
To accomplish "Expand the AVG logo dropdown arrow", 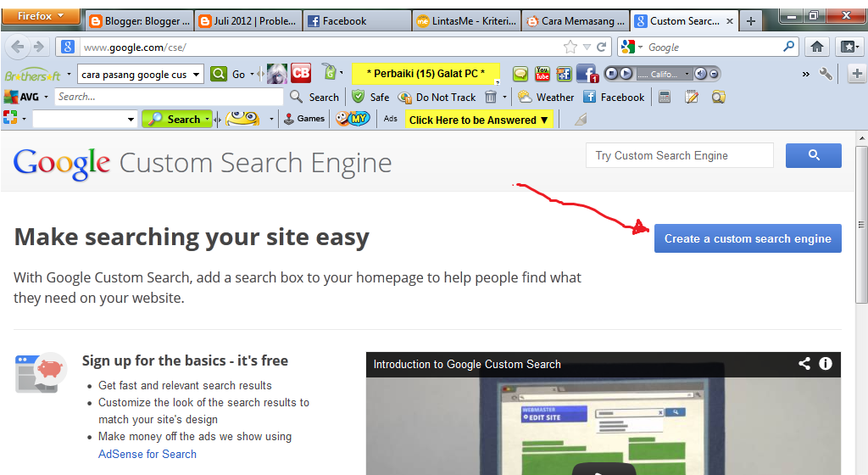I will (46, 97).
